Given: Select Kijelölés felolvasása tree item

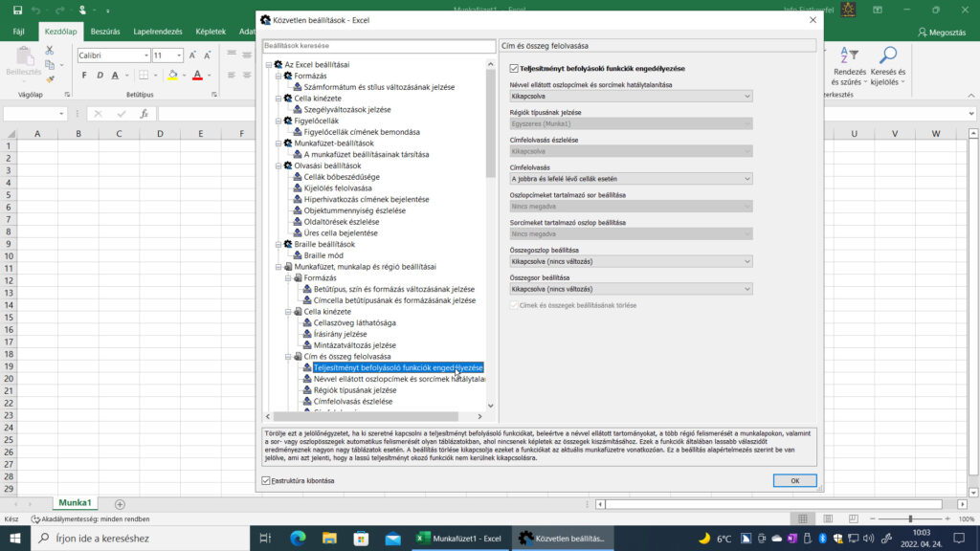Looking at the screenshot, I should 338,188.
